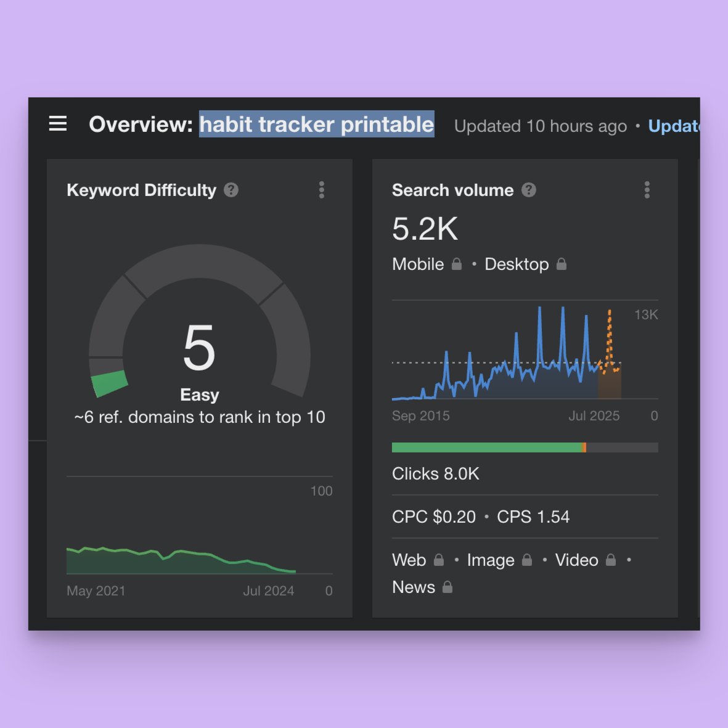Click the lock icon beside News
Viewport: 728px width, 728px height.
point(448,587)
